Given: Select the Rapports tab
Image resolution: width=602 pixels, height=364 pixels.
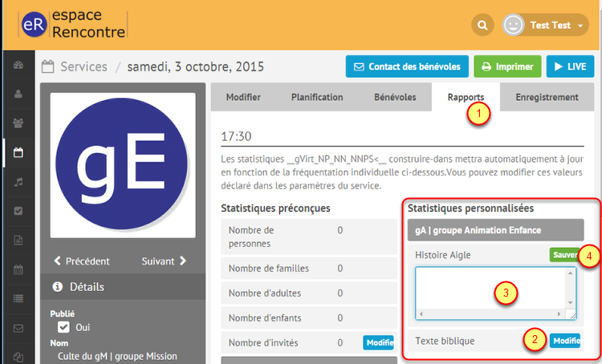Looking at the screenshot, I should [466, 98].
